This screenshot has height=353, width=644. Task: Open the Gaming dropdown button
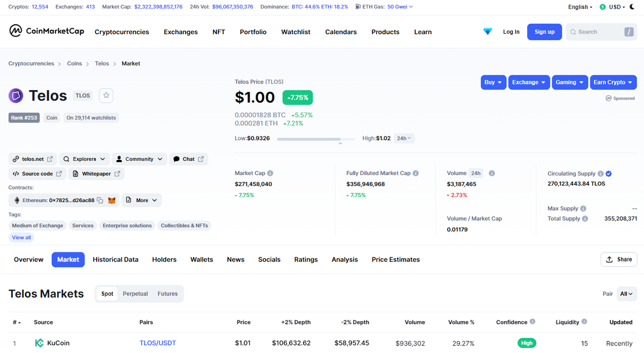[x=570, y=82]
